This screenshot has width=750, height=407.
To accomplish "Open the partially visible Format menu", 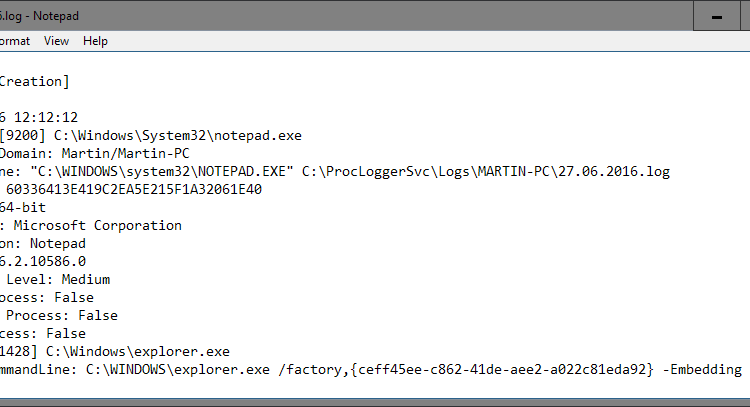I will (15, 41).
